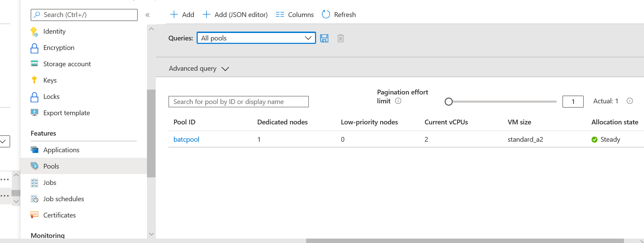The width and height of the screenshot is (644, 243).
Task: Open the Certificates page
Action: click(x=59, y=215)
